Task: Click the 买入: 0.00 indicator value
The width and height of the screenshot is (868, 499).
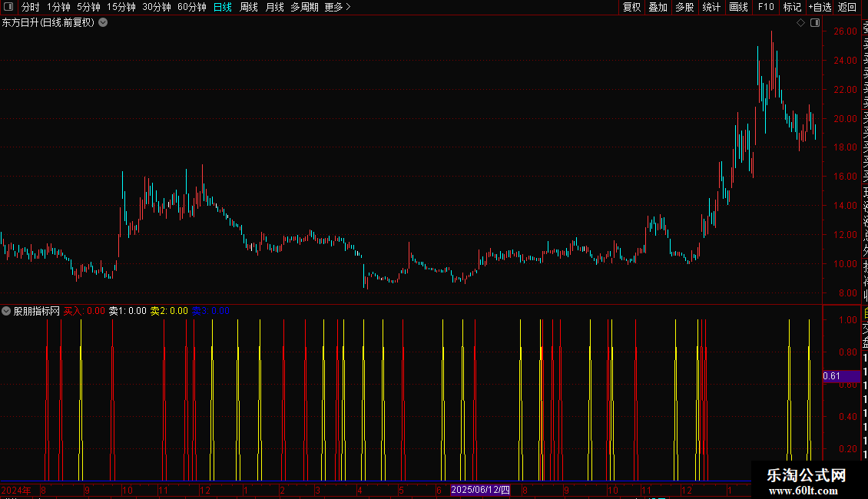Action: point(84,311)
